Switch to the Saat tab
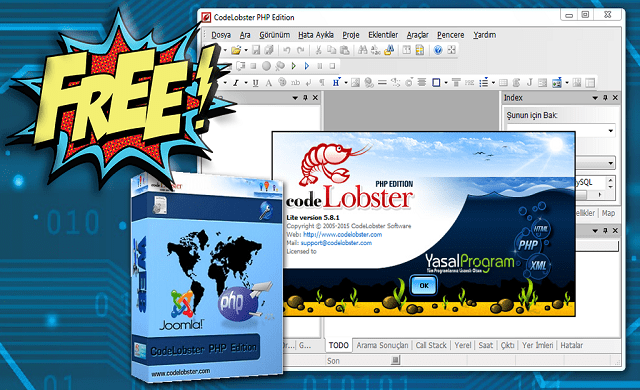This screenshot has width=640, height=390. pos(486,346)
